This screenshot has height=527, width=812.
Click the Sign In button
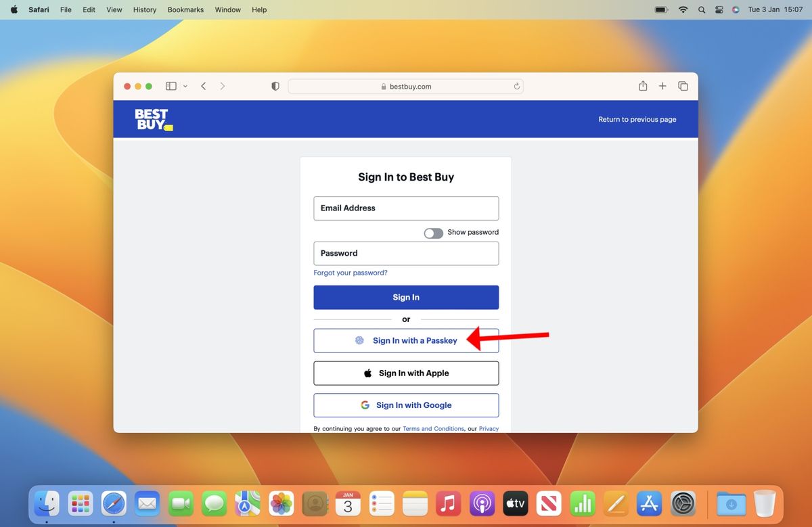[x=406, y=297]
